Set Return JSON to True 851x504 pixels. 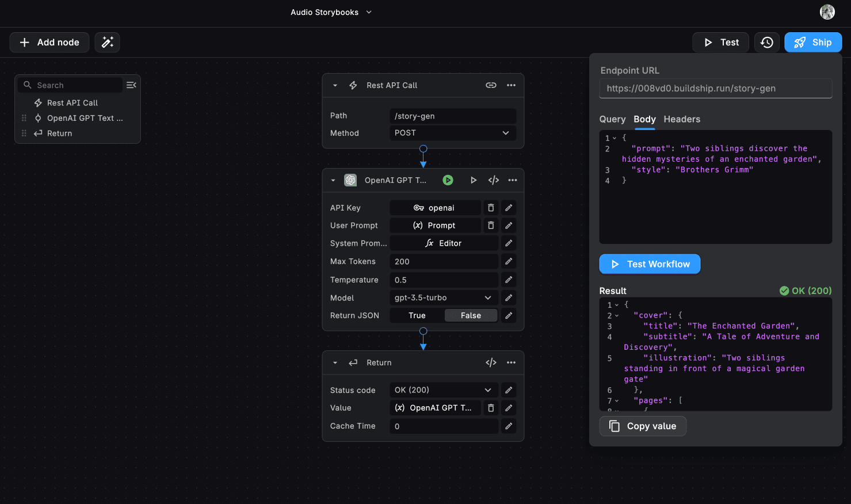point(417,315)
